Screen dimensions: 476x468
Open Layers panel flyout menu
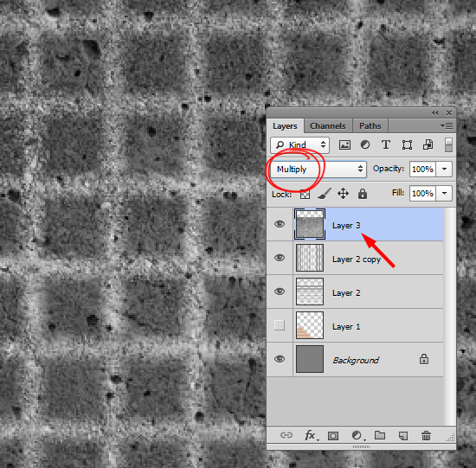coord(447,125)
